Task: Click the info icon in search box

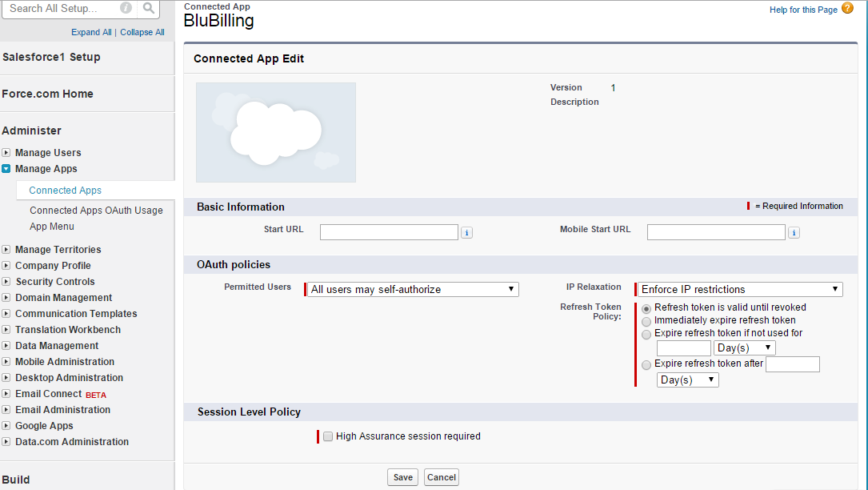Action: 126,9
